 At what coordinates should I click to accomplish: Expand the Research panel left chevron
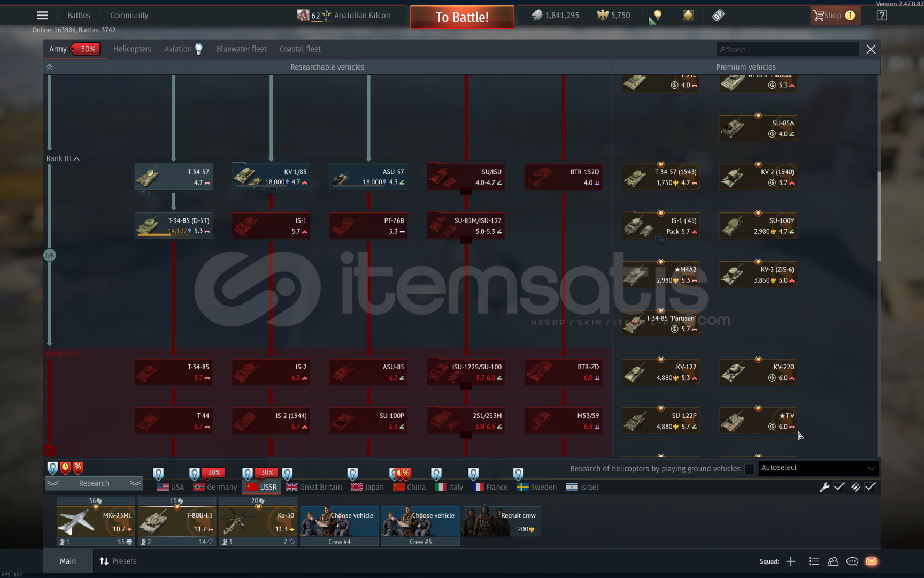pos(52,483)
